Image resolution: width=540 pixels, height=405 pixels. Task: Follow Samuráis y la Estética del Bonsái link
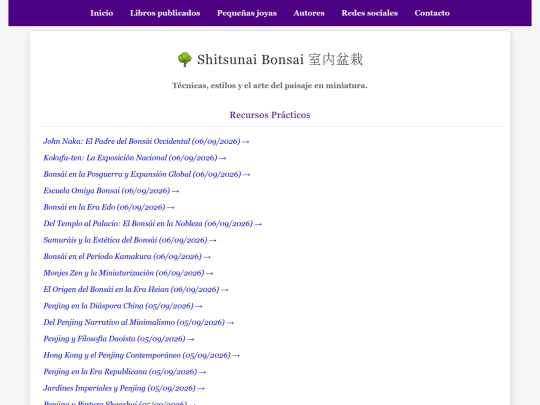click(x=130, y=240)
